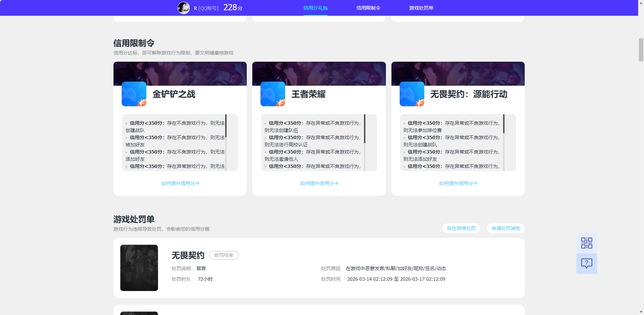Image resolution: width=644 pixels, height=315 pixels.
Task: Click the 王者荣耀 card banner image
Action: click(x=319, y=74)
